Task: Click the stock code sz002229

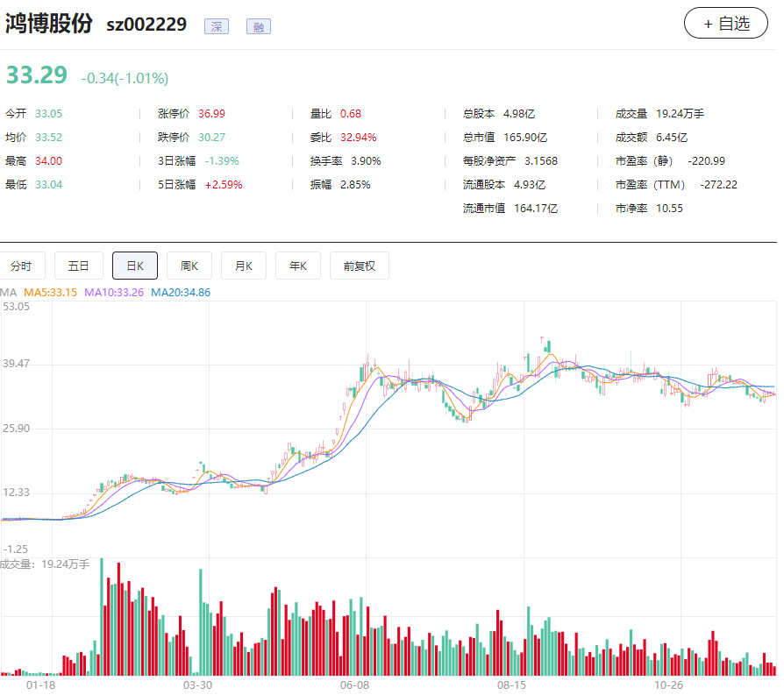Action: pos(146,25)
